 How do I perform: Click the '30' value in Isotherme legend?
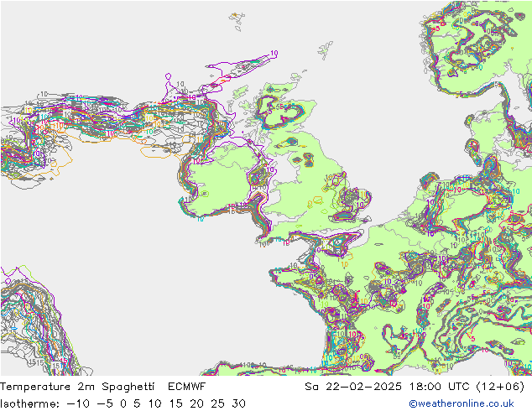click(x=239, y=403)
